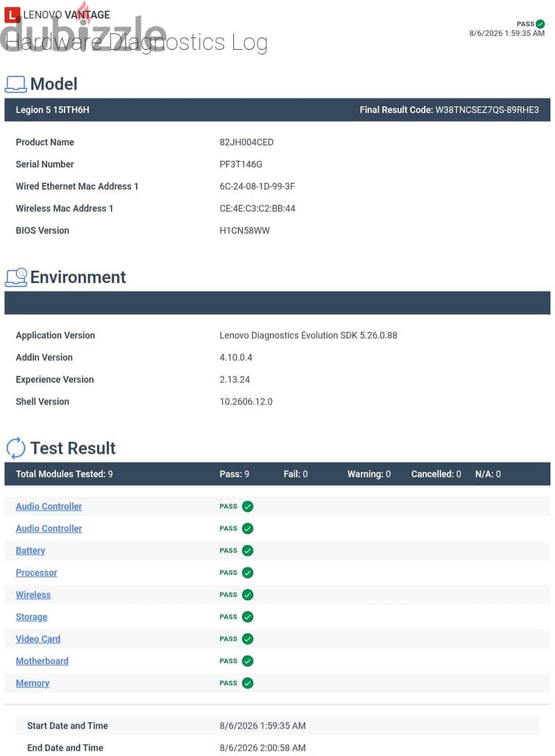The width and height of the screenshot is (555, 756).
Task: Click the green pass checkmark at top right
Action: click(x=540, y=24)
